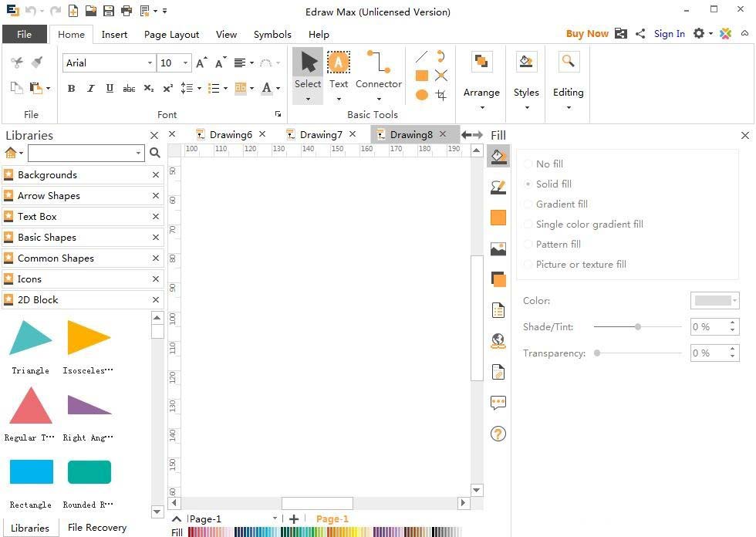
Task: Open the File menu
Action: tap(24, 34)
